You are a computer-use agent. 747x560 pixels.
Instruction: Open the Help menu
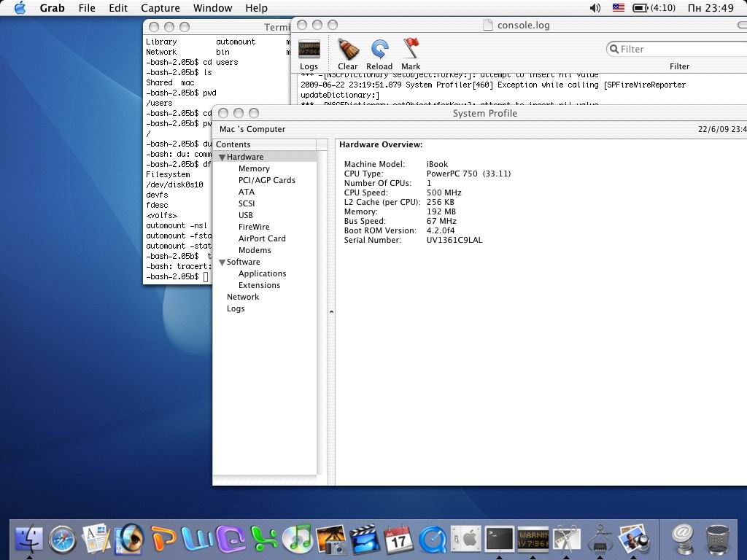pos(256,7)
